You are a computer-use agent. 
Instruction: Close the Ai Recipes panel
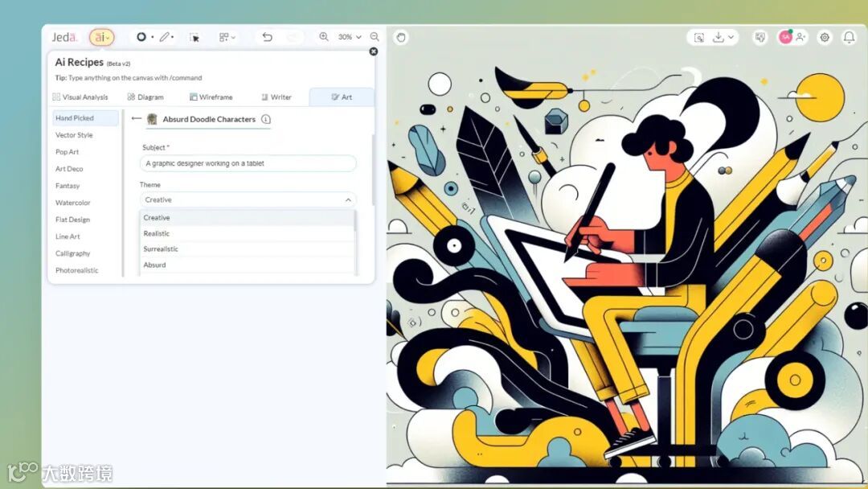pos(374,51)
